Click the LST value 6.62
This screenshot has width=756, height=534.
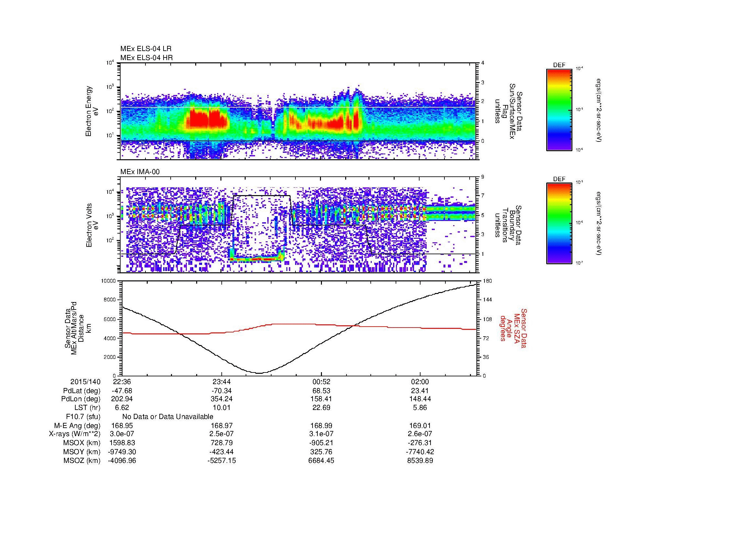pos(122,408)
